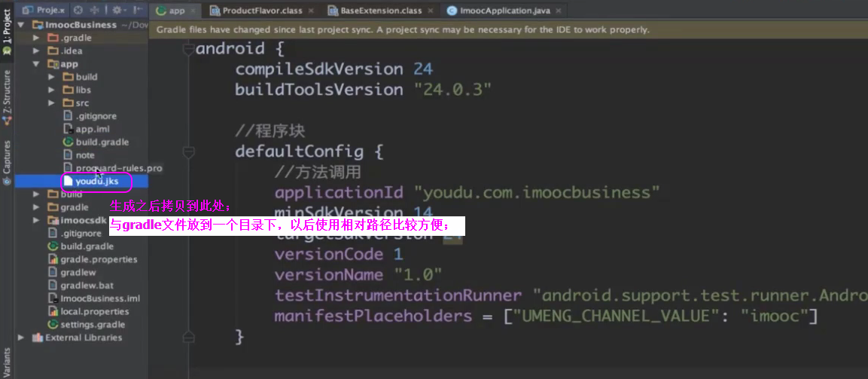This screenshot has width=868, height=379.
Task: Select the ImoocBusiness.iml file icon
Action: click(x=53, y=298)
